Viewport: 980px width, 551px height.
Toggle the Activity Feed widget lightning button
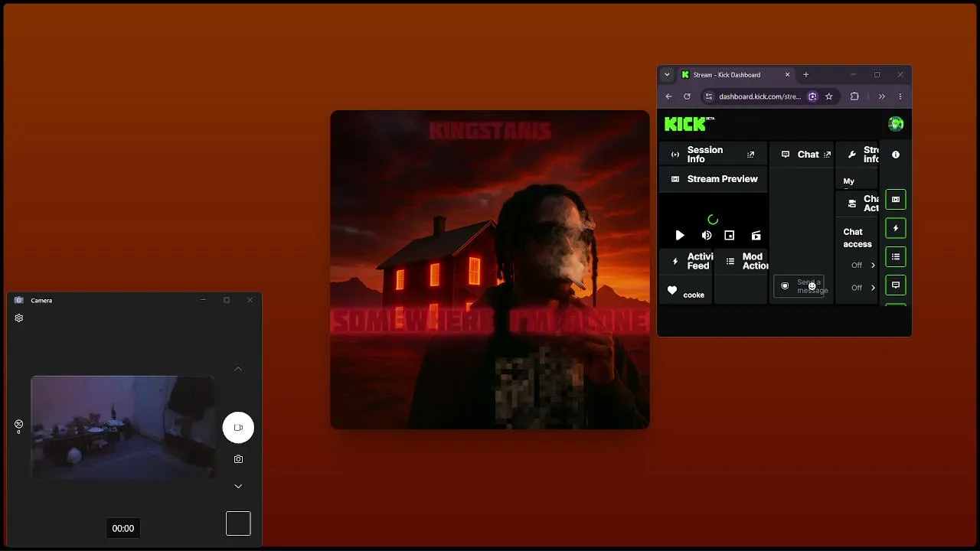[896, 228]
